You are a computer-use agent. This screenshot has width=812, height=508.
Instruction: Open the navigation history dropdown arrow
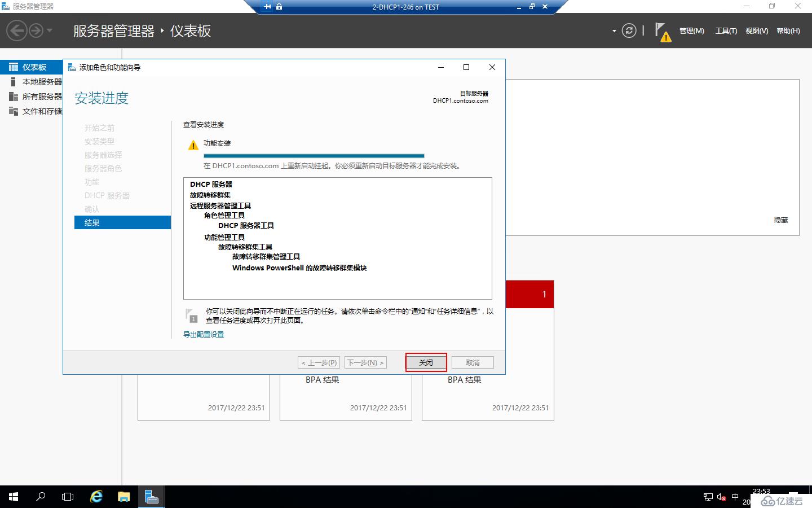(50, 30)
